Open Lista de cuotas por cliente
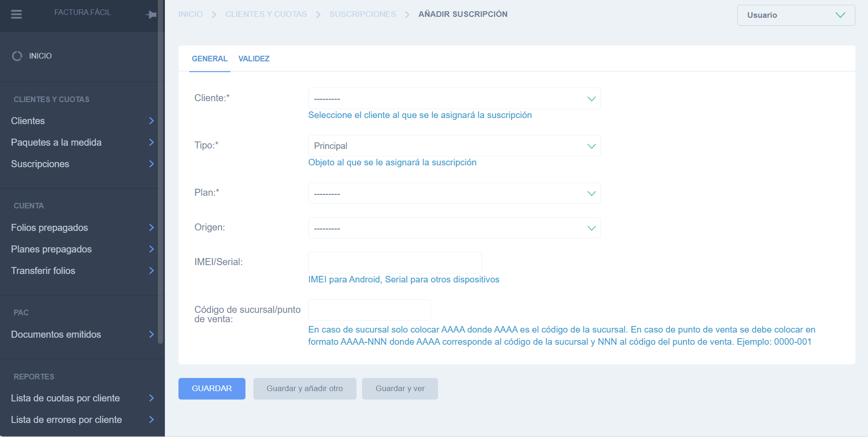Screen dimensions: 868x437 66,398
